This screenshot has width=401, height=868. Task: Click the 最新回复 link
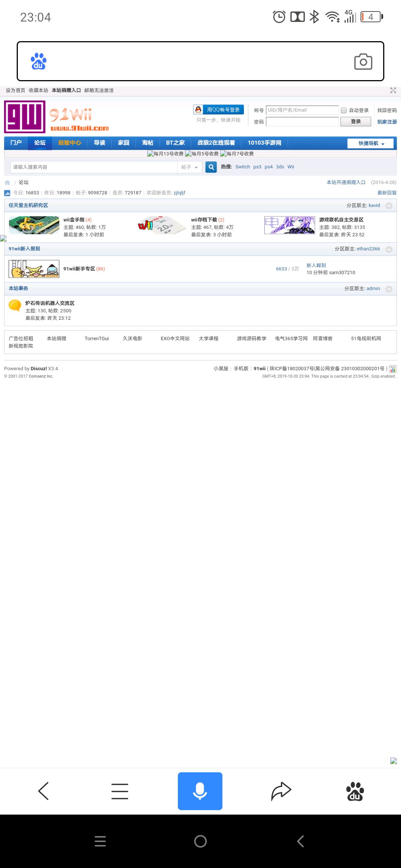click(387, 193)
